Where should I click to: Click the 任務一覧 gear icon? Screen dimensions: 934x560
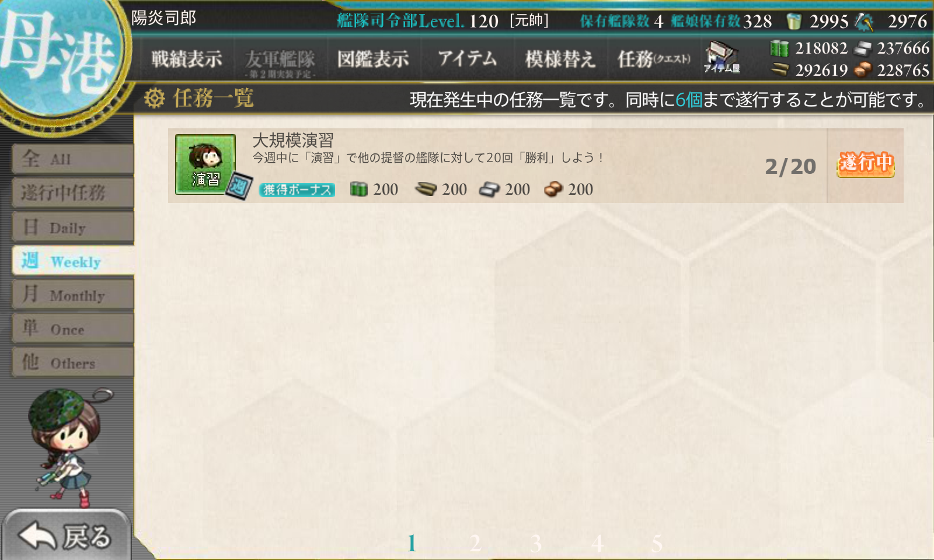click(155, 98)
